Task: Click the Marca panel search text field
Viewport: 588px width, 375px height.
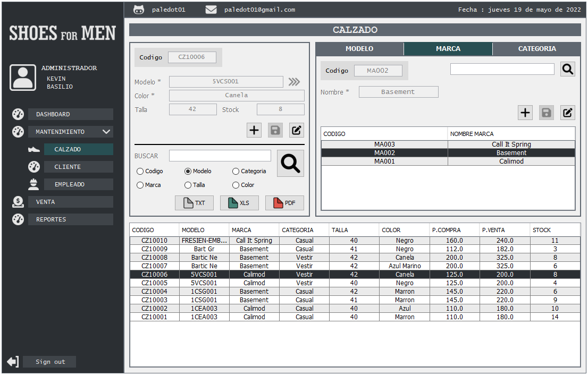Action: pyautogui.click(x=502, y=69)
